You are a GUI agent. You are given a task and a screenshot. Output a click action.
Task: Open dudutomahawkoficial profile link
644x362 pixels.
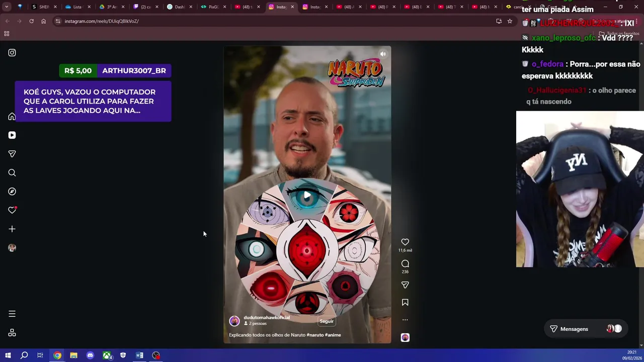tap(267, 318)
